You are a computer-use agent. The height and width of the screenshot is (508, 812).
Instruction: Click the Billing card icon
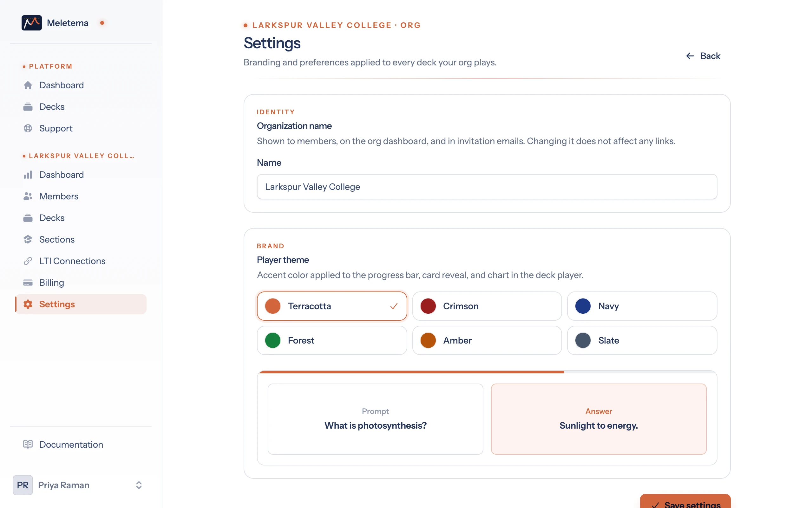pyautogui.click(x=28, y=283)
